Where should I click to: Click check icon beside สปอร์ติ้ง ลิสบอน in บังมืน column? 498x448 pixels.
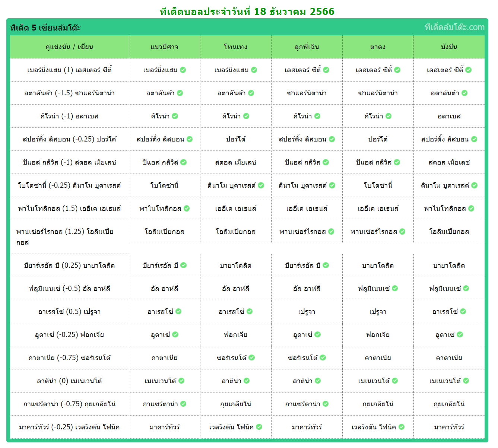coord(474,139)
